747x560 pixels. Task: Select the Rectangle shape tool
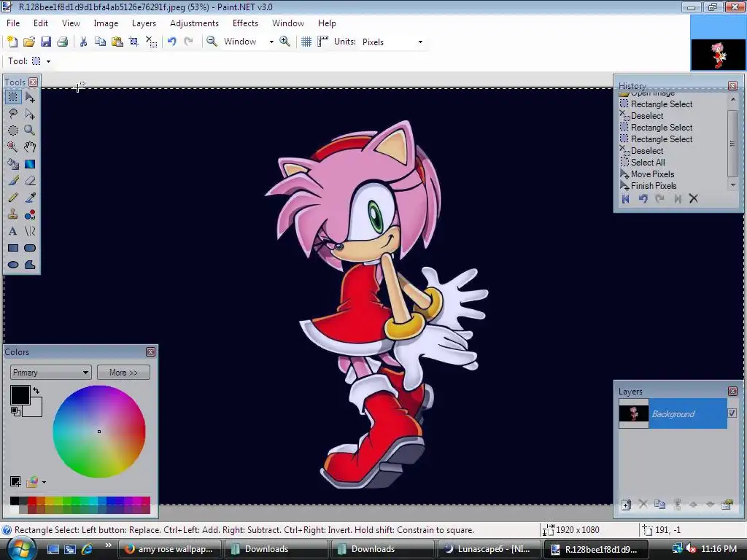[x=13, y=248]
